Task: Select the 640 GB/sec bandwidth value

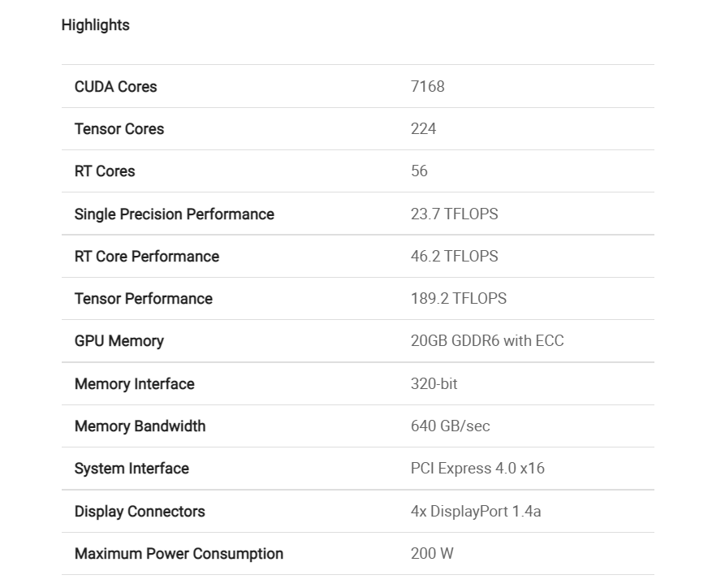Action: point(450,426)
